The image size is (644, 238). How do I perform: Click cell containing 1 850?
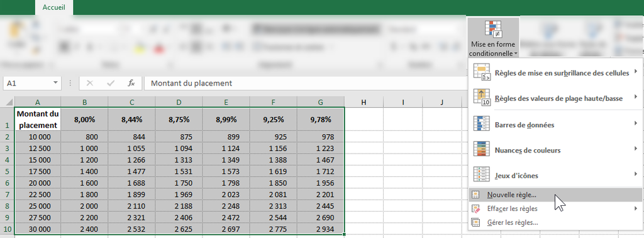pyautogui.click(x=274, y=183)
